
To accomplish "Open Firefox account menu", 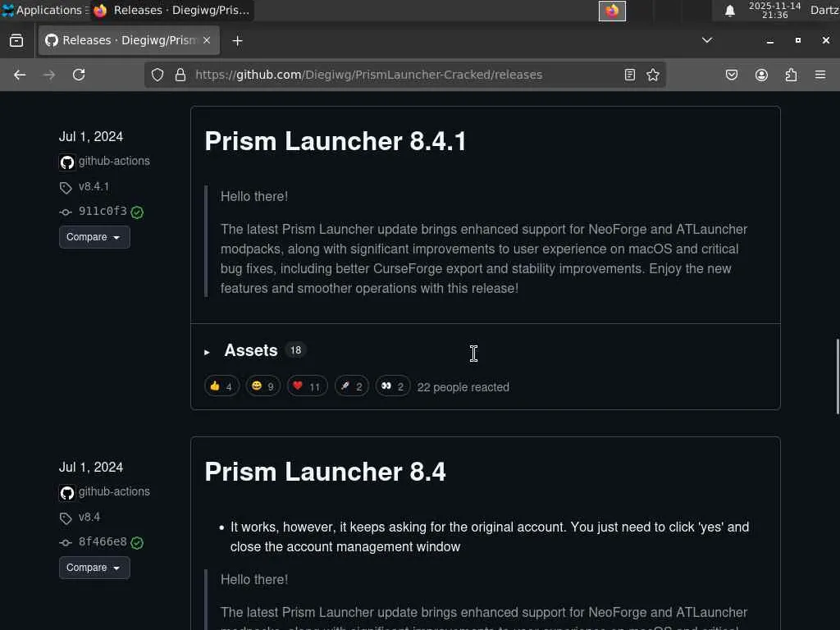I will click(761, 75).
